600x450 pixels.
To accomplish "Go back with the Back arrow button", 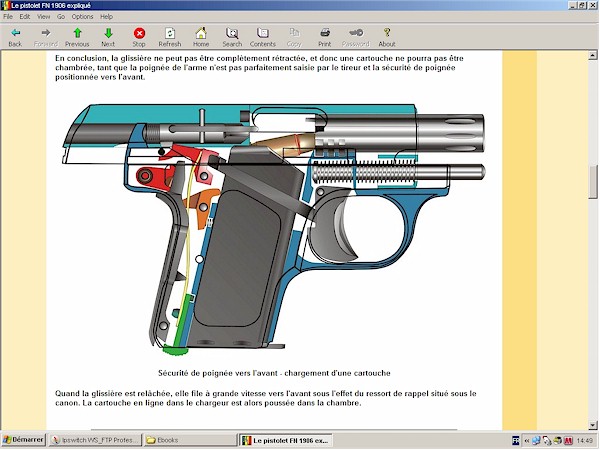I will 15,37.
